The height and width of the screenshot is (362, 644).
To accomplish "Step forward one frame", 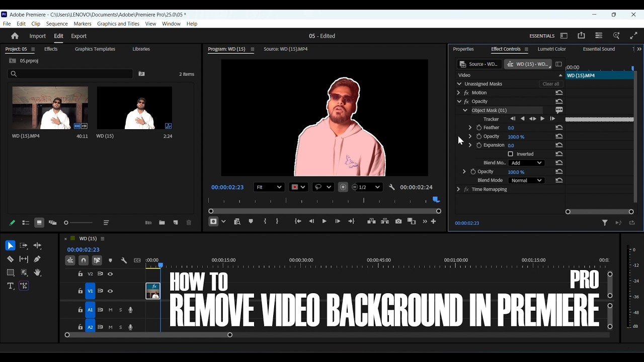I will click(338, 221).
